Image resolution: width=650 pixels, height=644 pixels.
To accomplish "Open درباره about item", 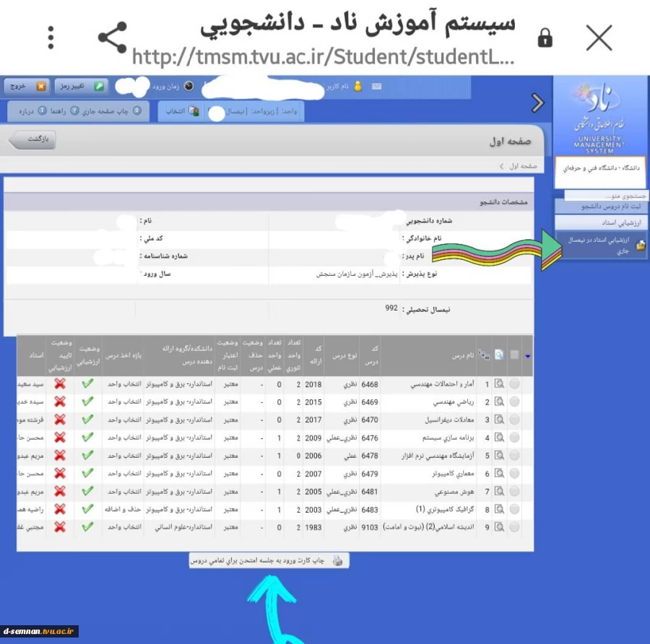I will (32, 110).
